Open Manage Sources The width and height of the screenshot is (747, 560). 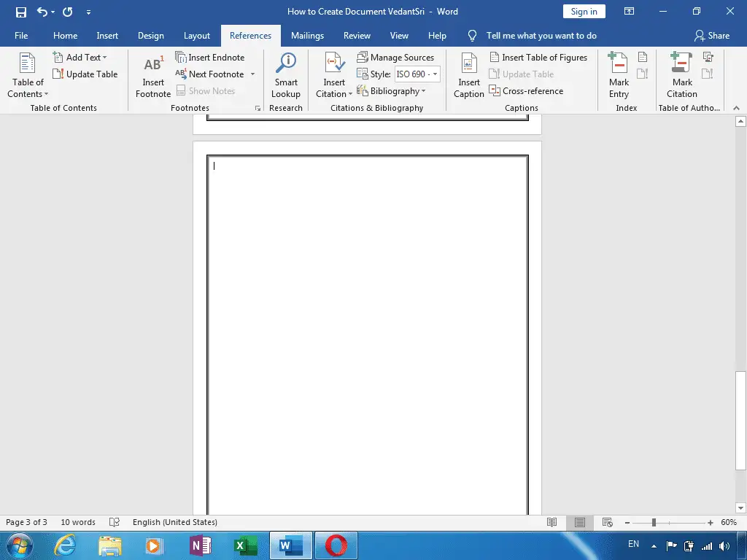tap(395, 58)
